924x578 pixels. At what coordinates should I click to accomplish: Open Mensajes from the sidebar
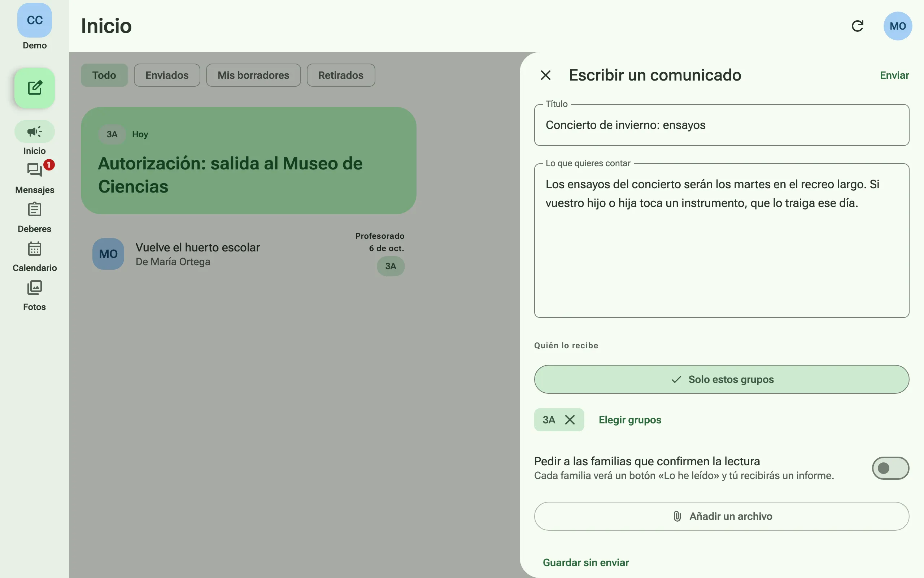pos(34,178)
